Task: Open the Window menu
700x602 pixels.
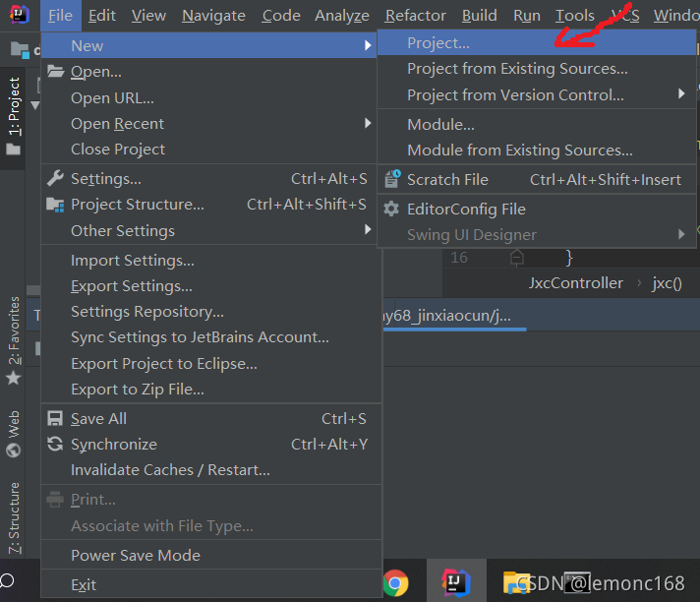Action: click(x=675, y=16)
